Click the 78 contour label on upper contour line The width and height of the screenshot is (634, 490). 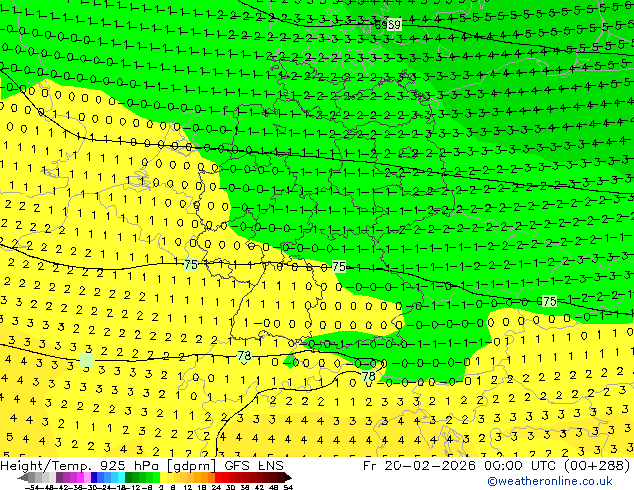click(x=244, y=356)
